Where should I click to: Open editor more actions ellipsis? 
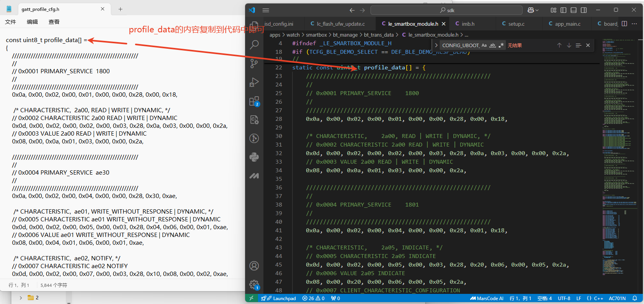(x=634, y=24)
